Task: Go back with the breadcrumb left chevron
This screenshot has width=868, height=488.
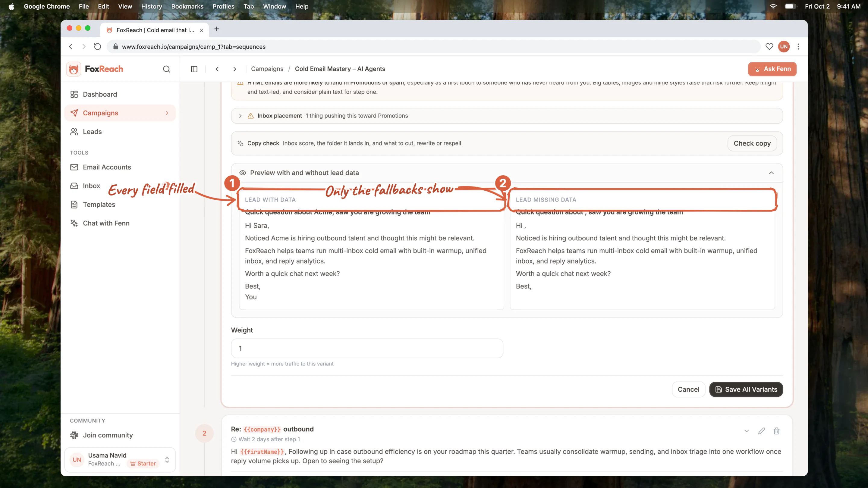Action: pos(217,69)
